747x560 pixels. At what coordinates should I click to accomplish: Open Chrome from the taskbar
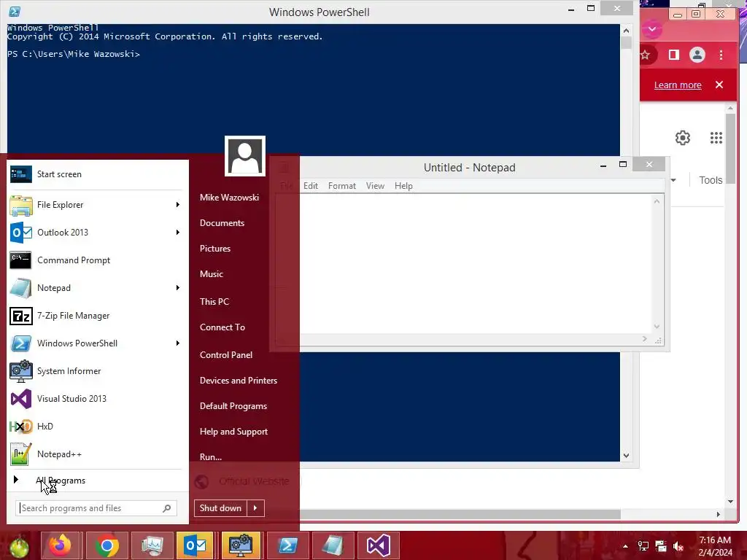click(107, 545)
